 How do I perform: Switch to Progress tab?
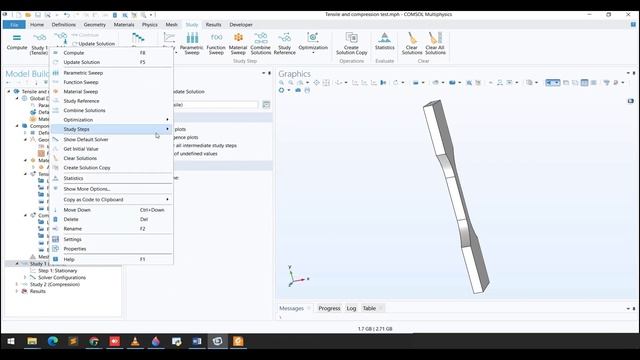click(x=329, y=308)
